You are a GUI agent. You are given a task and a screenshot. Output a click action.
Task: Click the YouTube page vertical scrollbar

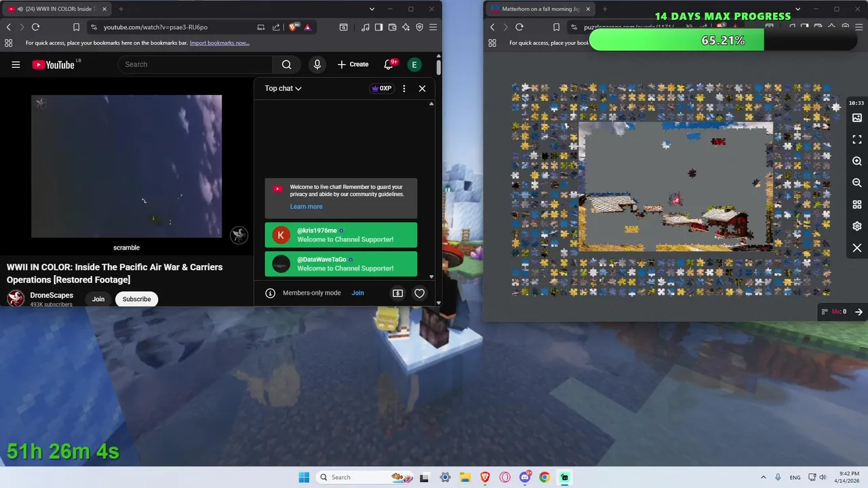pos(439,68)
